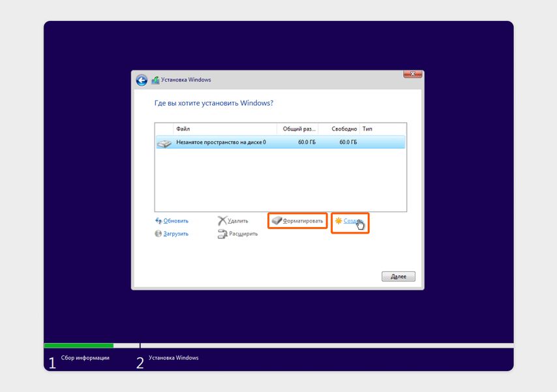Click the Форматировать link

point(303,220)
